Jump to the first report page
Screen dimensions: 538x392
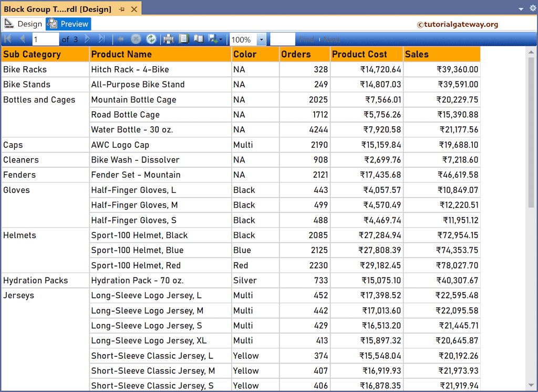[7, 39]
